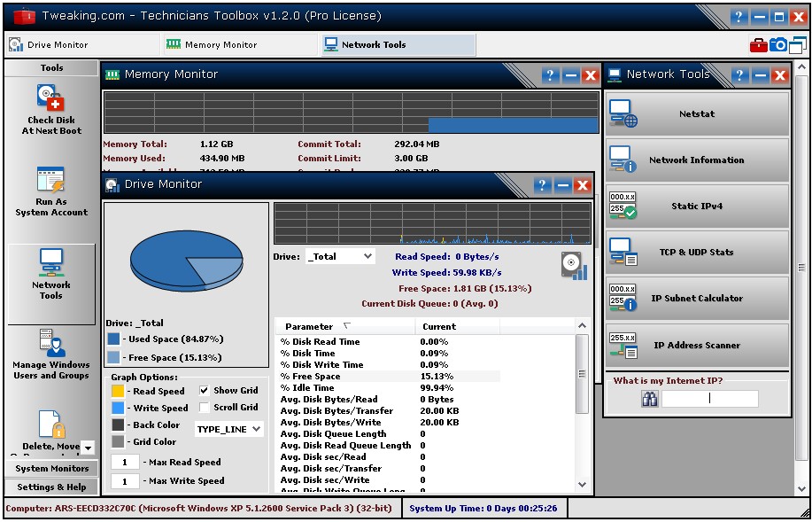Image resolution: width=812 pixels, height=522 pixels.
Task: Select the % Disk Read Time row
Action: (x=389, y=342)
